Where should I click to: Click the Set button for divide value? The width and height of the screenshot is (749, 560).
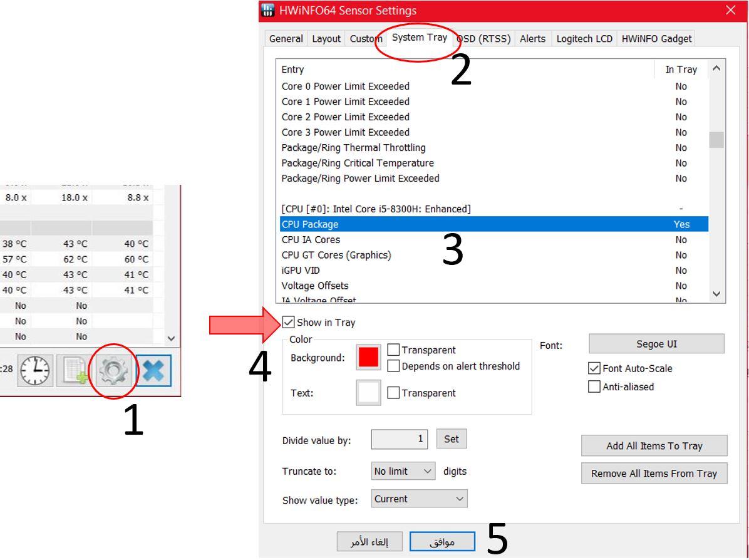pos(452,439)
